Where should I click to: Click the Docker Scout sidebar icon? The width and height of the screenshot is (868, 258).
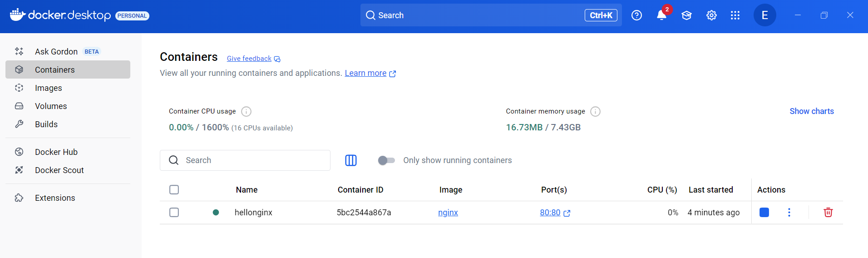19,170
